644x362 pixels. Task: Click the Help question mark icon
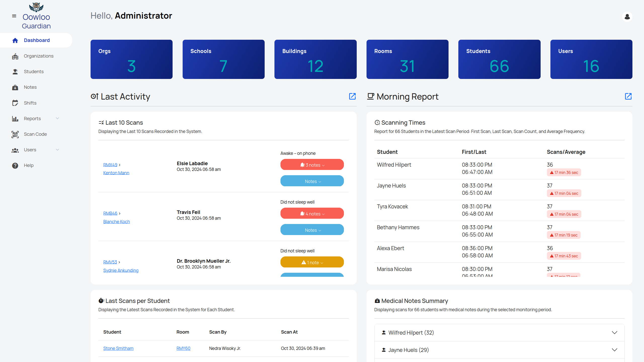[15, 166]
